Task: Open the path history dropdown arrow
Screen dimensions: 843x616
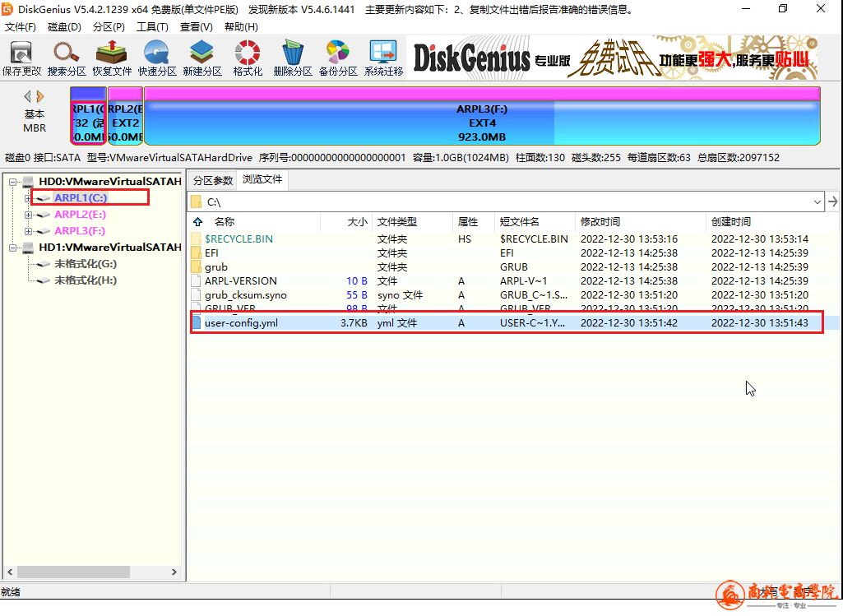Action: 818,202
